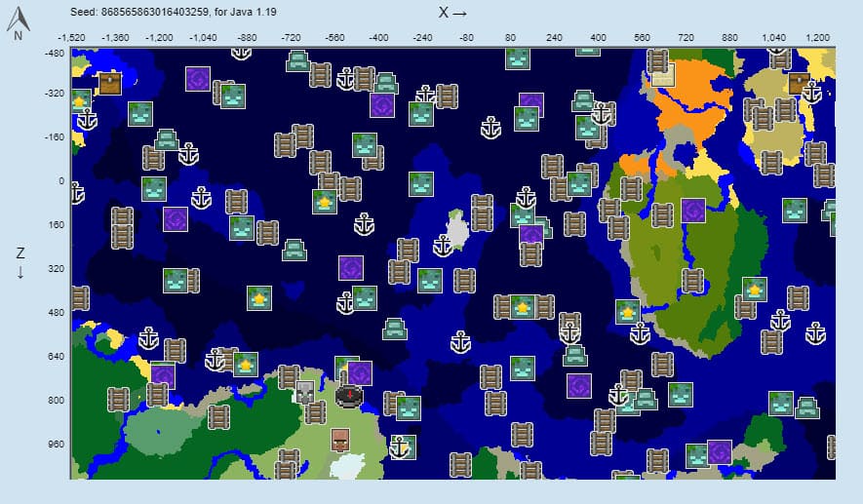
Task: Click the X-axis value '1,200'
Action: point(817,38)
